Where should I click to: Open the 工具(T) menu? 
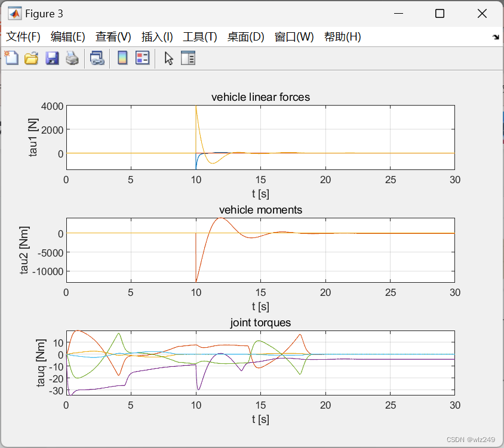pyautogui.click(x=200, y=36)
